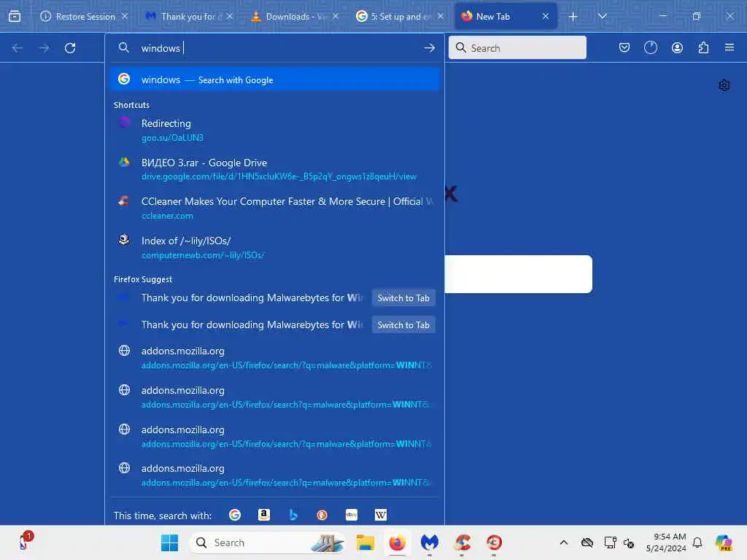Open OneDrive tray icon

pyautogui.click(x=587, y=542)
